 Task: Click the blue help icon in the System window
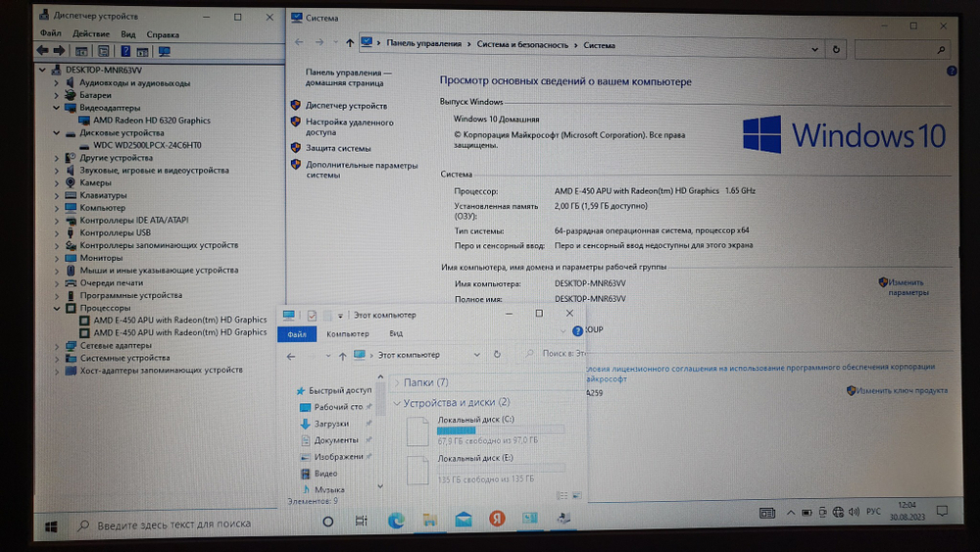pyautogui.click(x=952, y=72)
